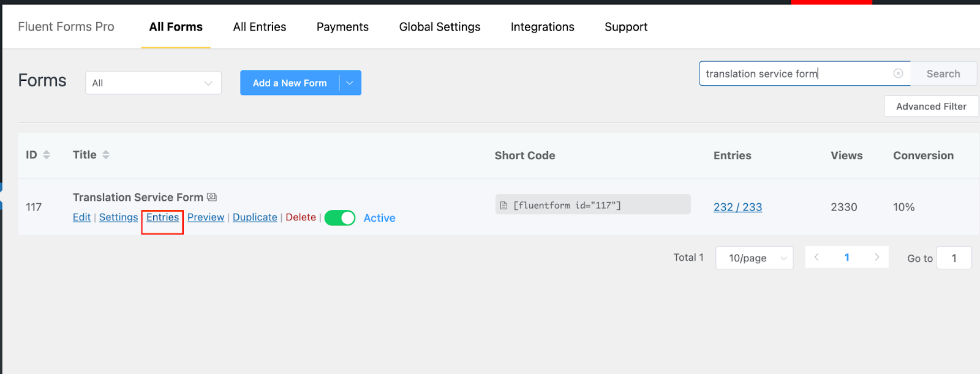980x374 pixels.
Task: Click the Delete link for the form
Action: click(x=301, y=217)
